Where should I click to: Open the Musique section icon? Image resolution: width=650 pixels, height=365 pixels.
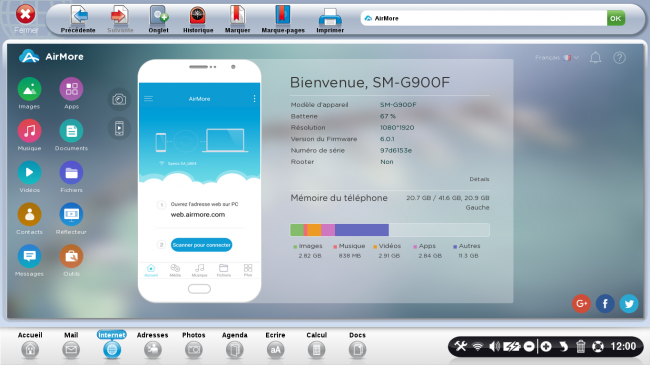[x=29, y=131]
